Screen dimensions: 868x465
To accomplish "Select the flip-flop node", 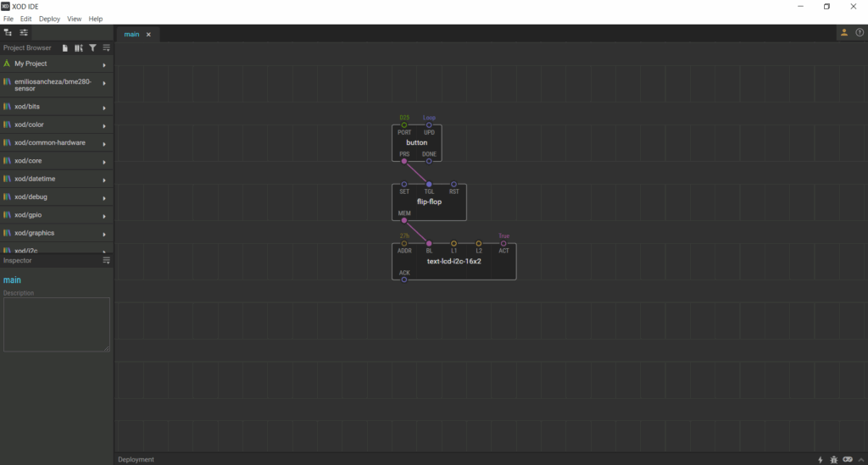I will click(429, 202).
